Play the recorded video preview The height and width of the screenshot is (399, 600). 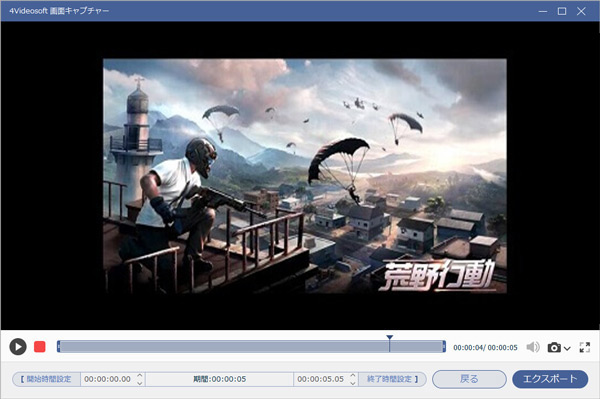(x=18, y=347)
